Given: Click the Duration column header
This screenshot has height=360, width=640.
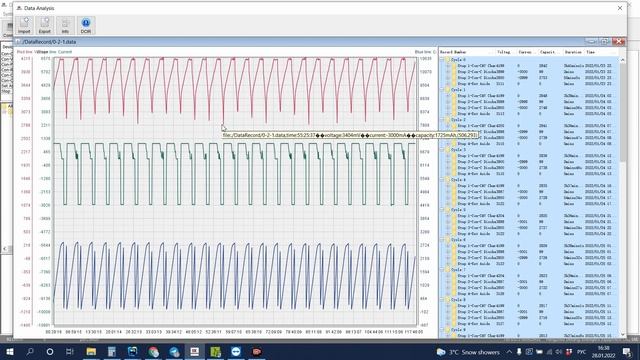Looking at the screenshot, I should (x=573, y=52).
